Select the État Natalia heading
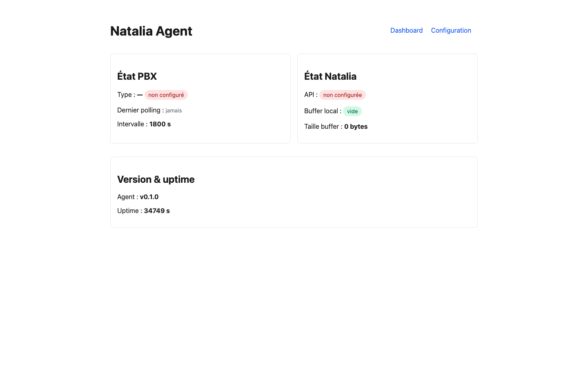This screenshot has width=588, height=368. point(330,76)
